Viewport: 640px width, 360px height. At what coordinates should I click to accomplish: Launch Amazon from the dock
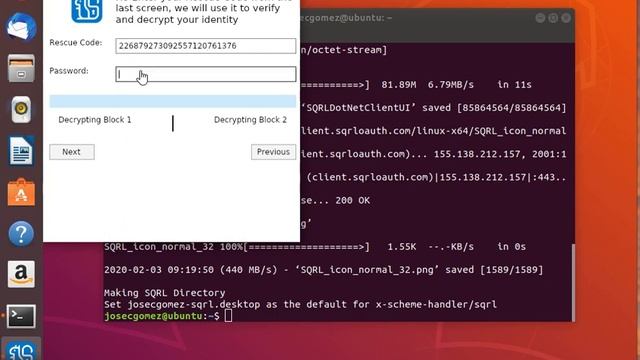pos(21,274)
